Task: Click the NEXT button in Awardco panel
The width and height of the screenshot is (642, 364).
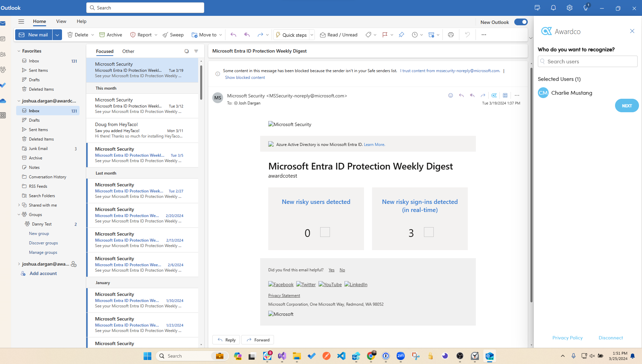Action: tap(626, 105)
